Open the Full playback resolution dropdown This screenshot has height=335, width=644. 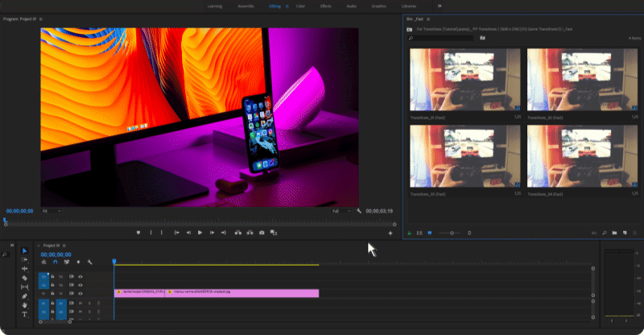click(341, 211)
